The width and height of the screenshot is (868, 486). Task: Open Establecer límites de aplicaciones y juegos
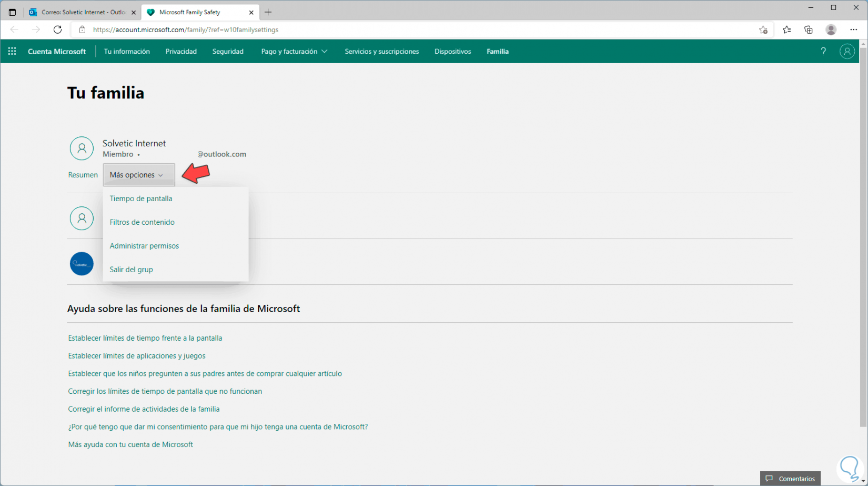click(x=137, y=356)
